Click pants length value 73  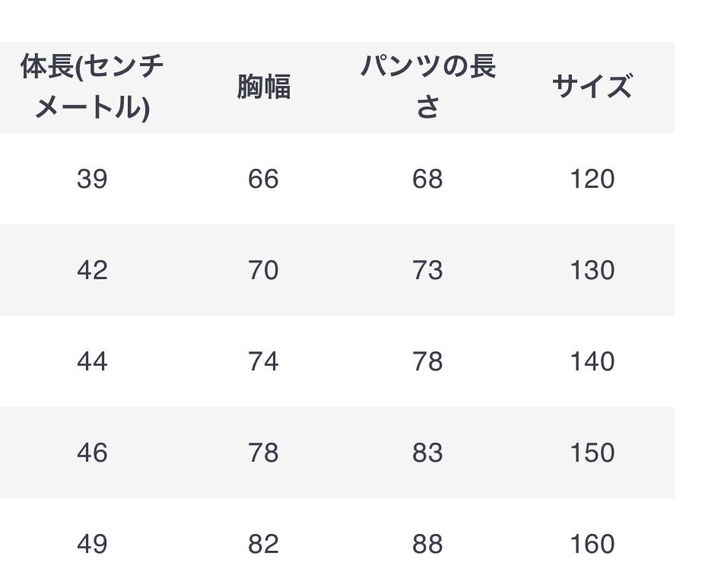pyautogui.click(x=427, y=271)
